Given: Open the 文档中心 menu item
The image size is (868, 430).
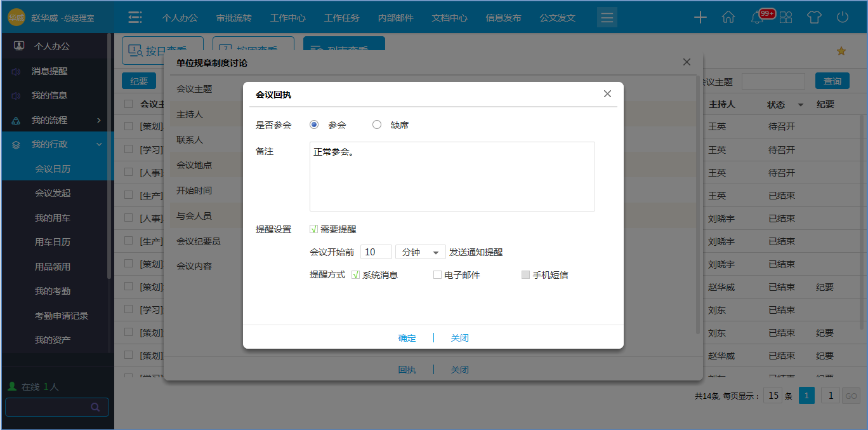Looking at the screenshot, I should click(x=449, y=18).
